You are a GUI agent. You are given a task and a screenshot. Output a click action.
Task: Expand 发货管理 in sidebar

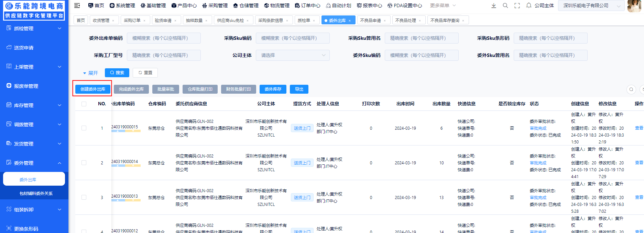coord(34,144)
